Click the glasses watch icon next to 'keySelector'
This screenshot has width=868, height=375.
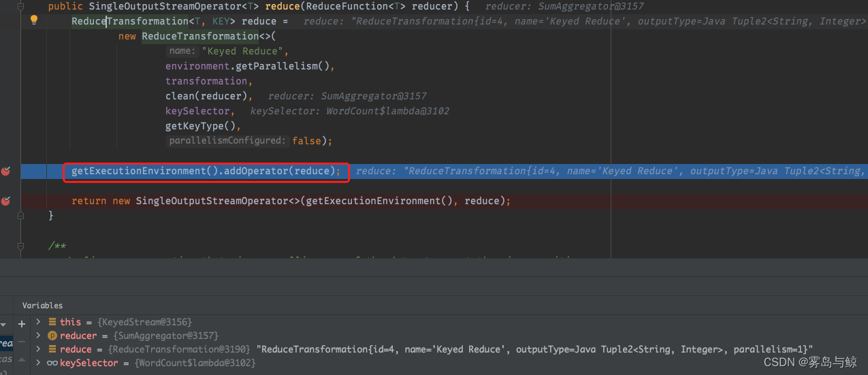[52, 363]
